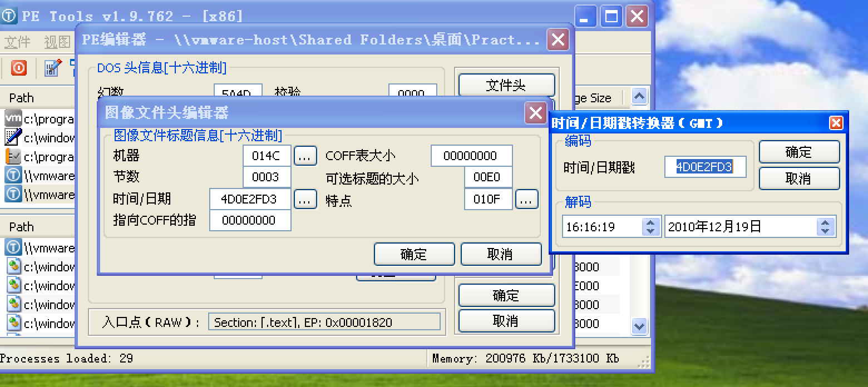Click 确定 in the timestamp converter dialog

click(x=798, y=151)
